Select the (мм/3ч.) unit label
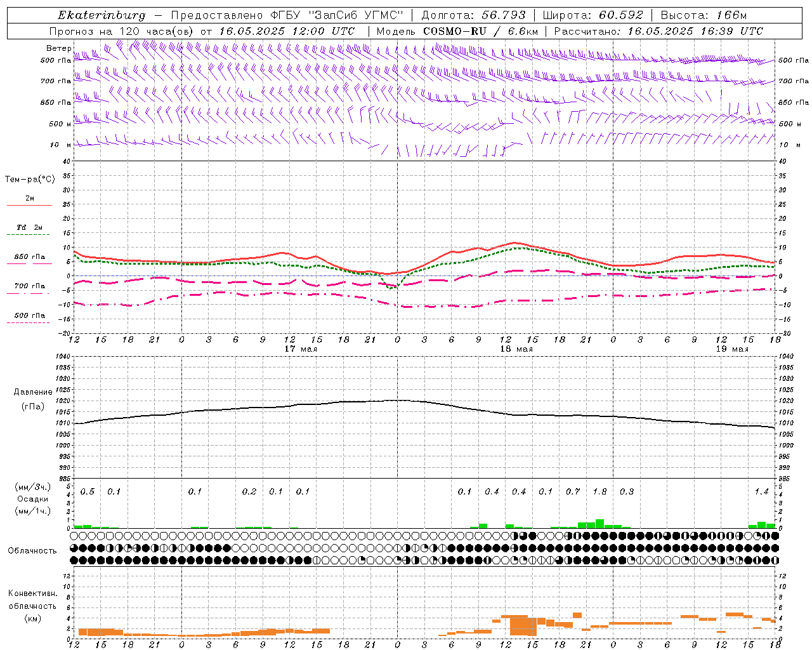The height and width of the screenshot is (650, 812). click(x=32, y=487)
